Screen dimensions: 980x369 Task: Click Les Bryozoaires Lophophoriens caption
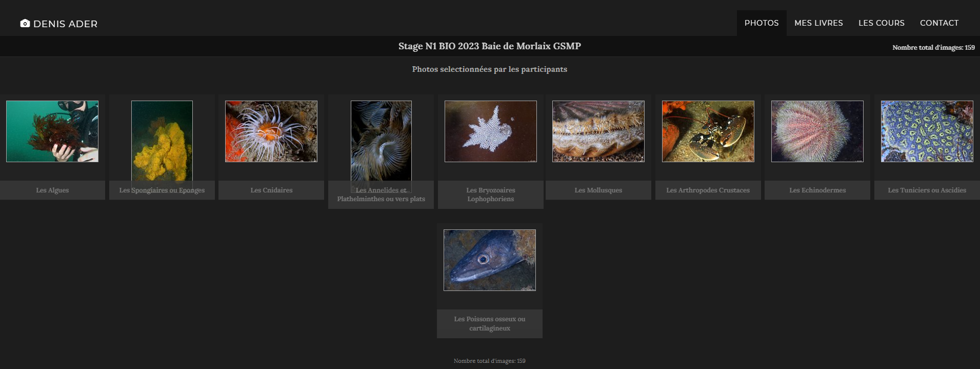coord(491,195)
